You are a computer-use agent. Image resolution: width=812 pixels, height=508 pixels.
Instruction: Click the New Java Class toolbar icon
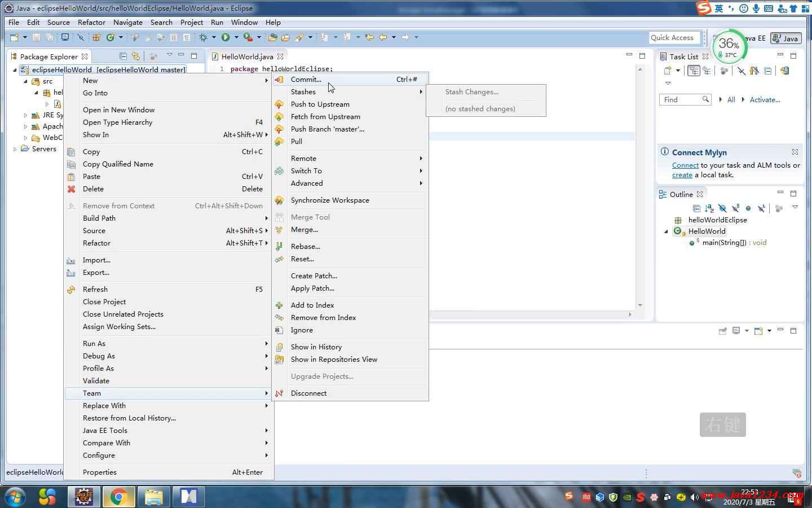(111, 37)
